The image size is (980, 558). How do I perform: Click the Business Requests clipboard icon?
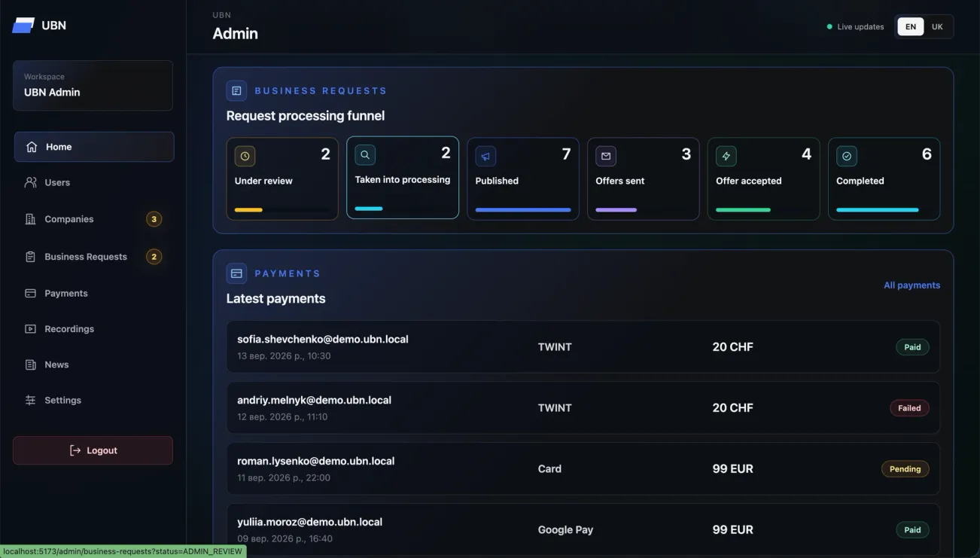click(x=31, y=257)
